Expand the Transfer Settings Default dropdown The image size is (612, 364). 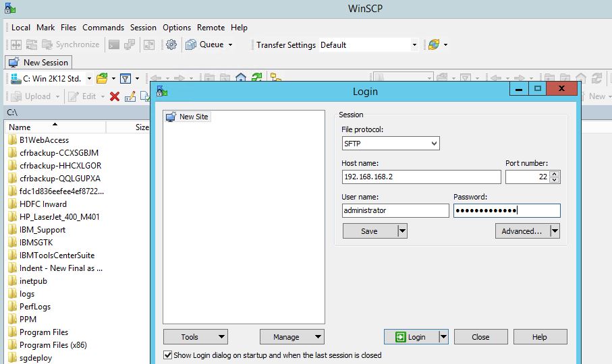[414, 45]
